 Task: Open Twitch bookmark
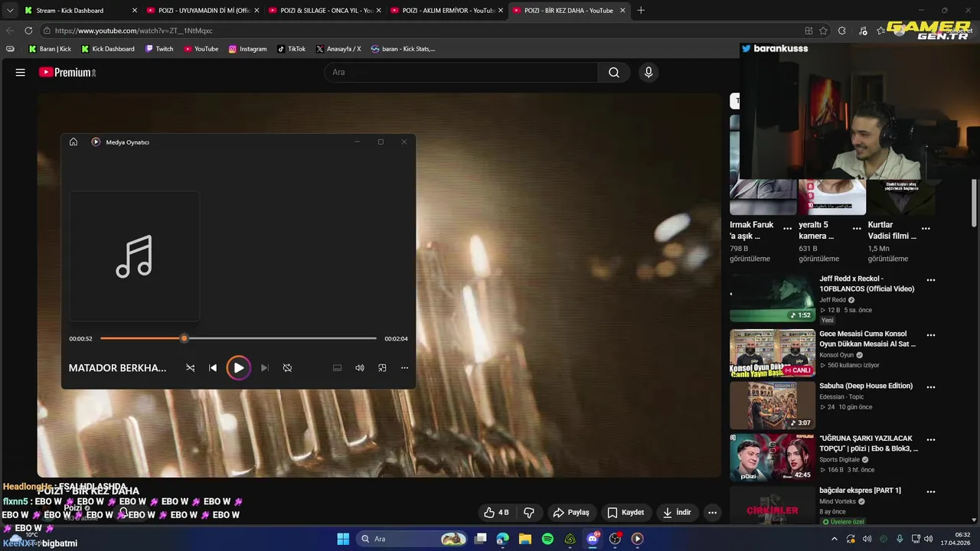[159, 49]
